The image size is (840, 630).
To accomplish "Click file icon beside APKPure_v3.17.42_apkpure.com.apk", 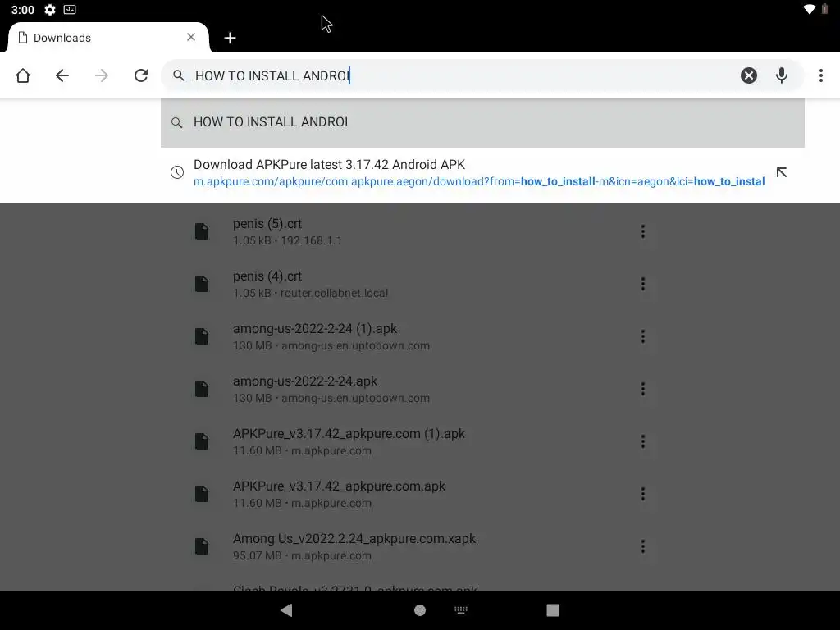I will 202,494.
